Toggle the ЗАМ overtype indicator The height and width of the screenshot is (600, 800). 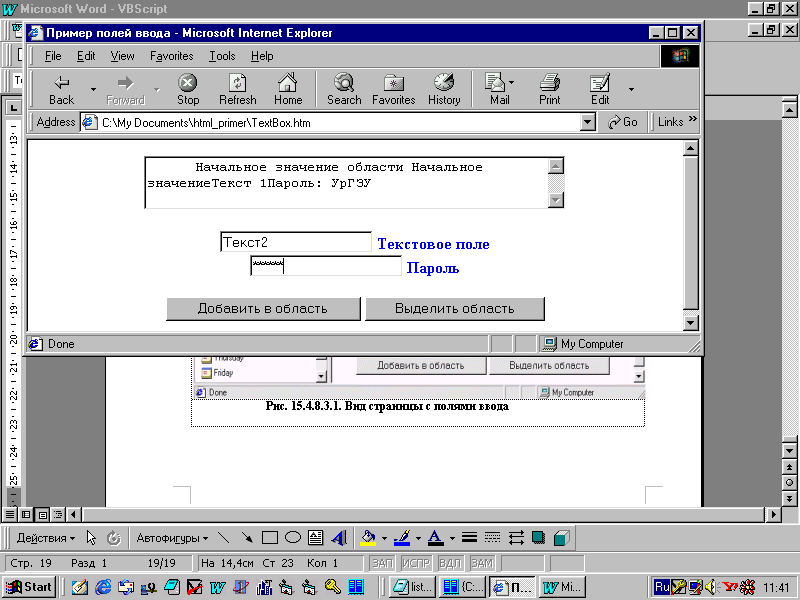click(x=482, y=563)
